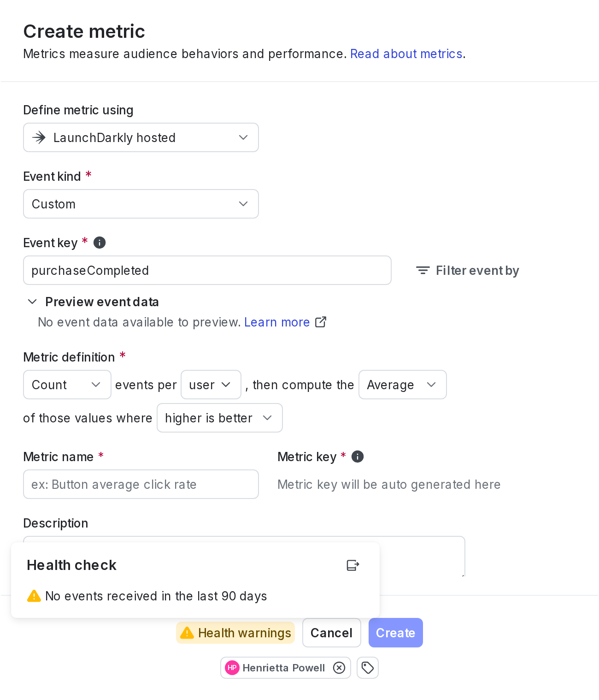Open the user unit dropdown
The image size is (599, 700).
[x=211, y=385]
